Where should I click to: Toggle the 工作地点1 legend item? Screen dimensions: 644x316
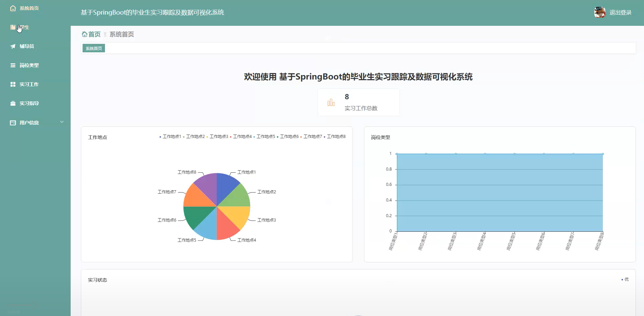pyautogui.click(x=170, y=137)
